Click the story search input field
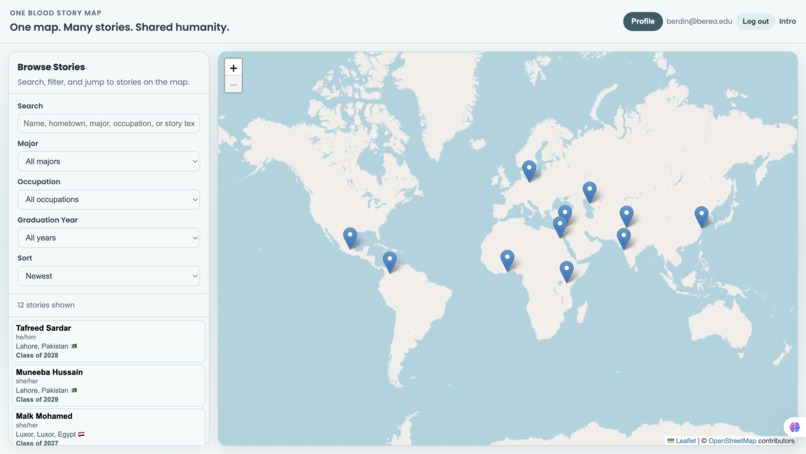 108,123
